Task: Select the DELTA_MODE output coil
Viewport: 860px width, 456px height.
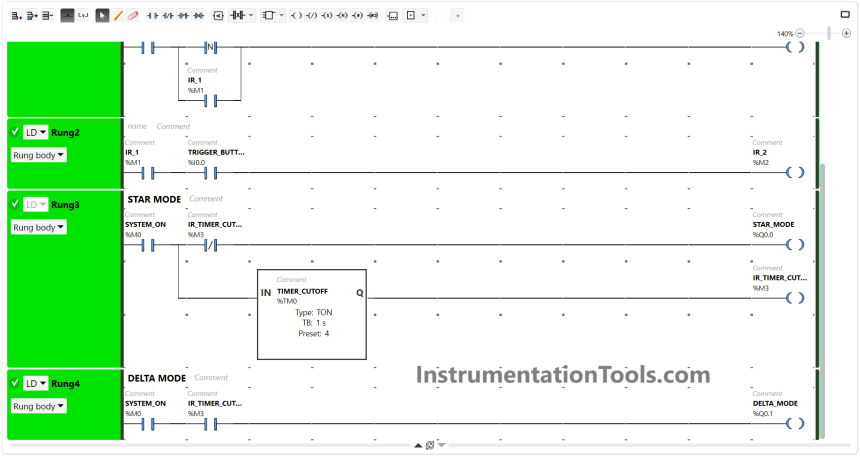Action: [x=795, y=423]
